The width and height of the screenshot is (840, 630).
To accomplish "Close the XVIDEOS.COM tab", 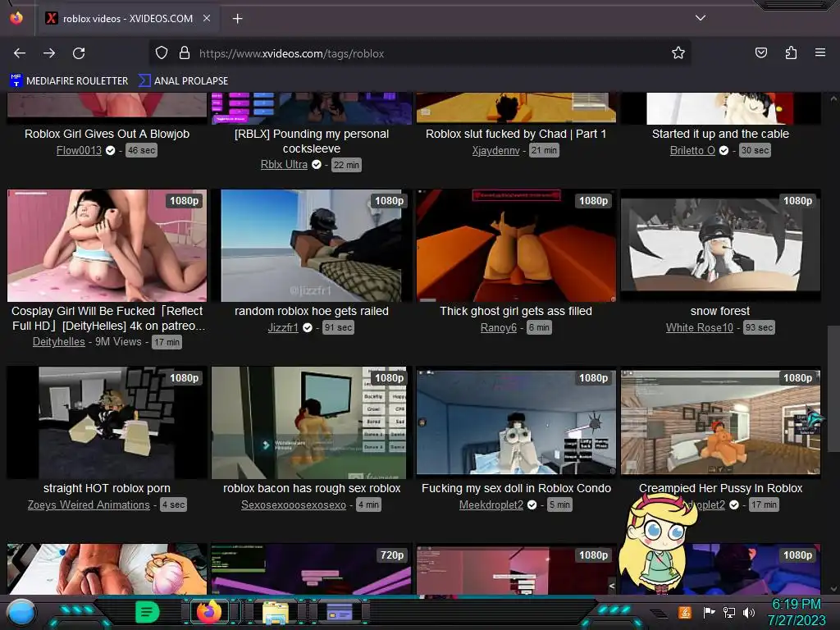I will [206, 18].
